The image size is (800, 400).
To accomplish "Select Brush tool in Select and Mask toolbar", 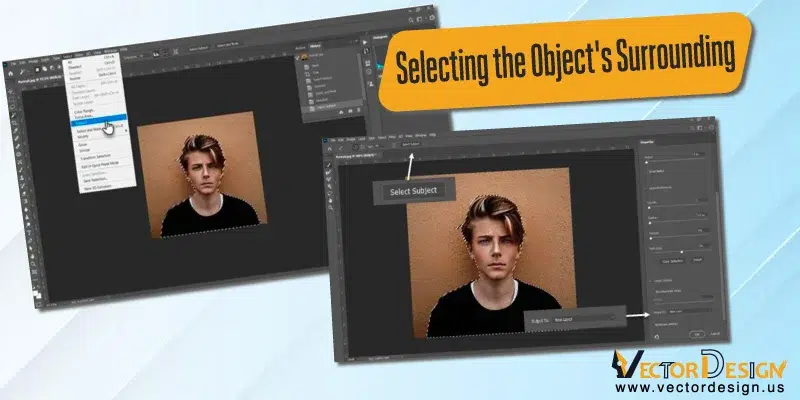I will pos(328,179).
